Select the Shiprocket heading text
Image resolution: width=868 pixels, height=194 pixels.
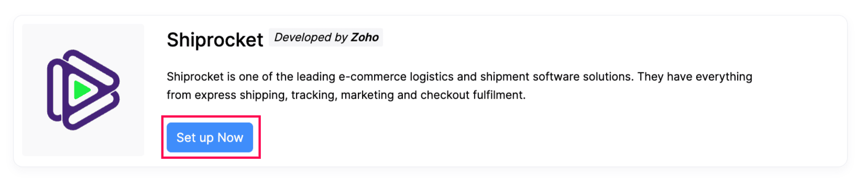coord(215,40)
